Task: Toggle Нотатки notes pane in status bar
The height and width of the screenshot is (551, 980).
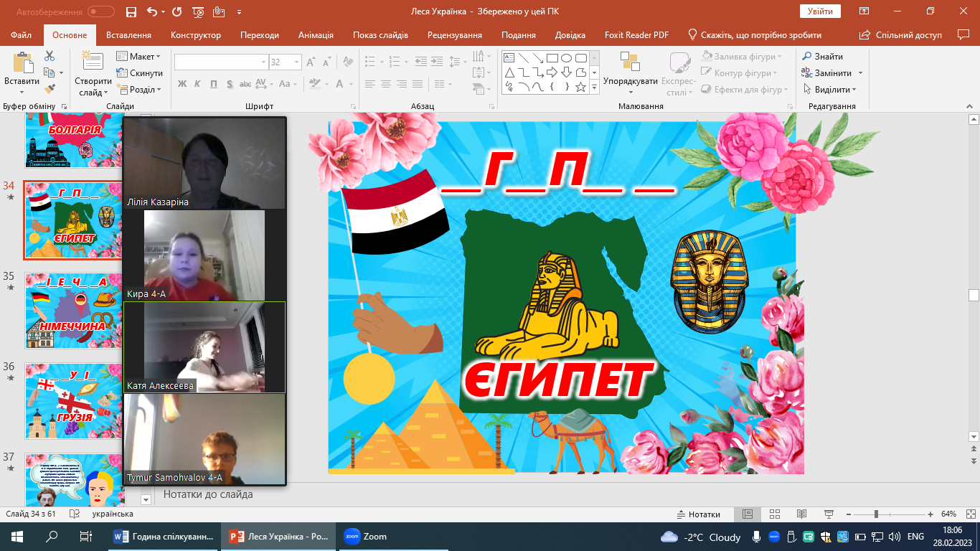Action: click(699, 514)
